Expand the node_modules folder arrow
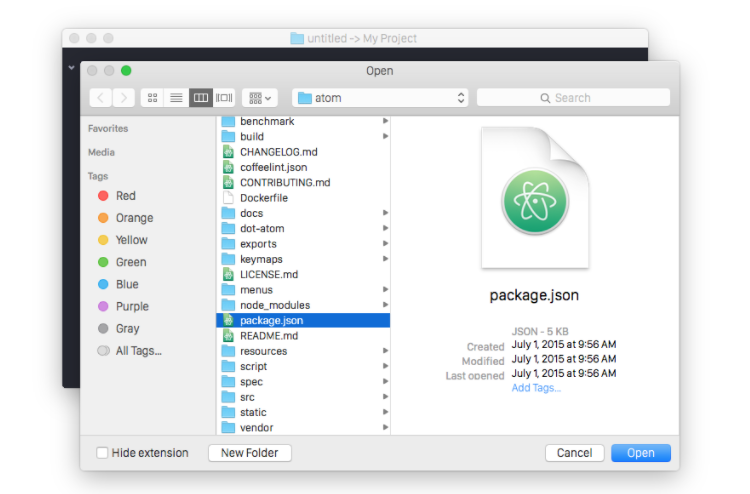The width and height of the screenshot is (750, 494). (385, 305)
